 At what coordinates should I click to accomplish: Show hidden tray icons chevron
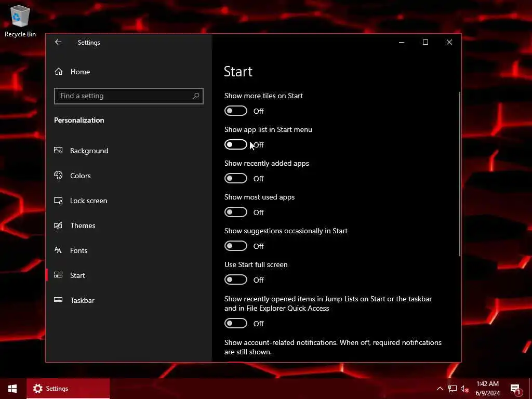click(440, 389)
